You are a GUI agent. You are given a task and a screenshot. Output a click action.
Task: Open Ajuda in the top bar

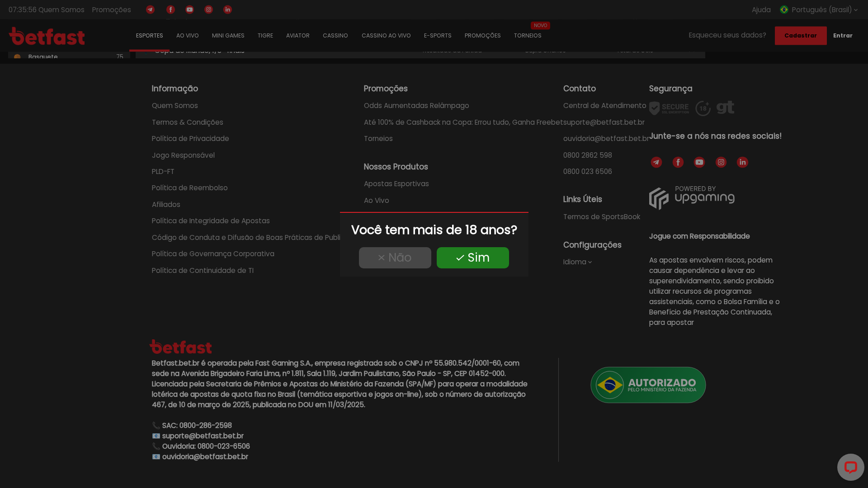(761, 9)
